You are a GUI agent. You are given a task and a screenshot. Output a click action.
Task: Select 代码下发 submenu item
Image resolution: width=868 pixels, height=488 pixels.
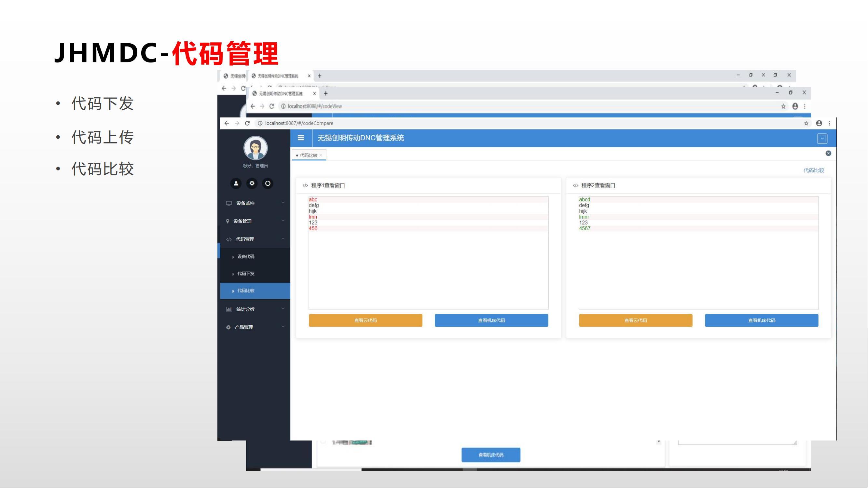click(x=246, y=274)
